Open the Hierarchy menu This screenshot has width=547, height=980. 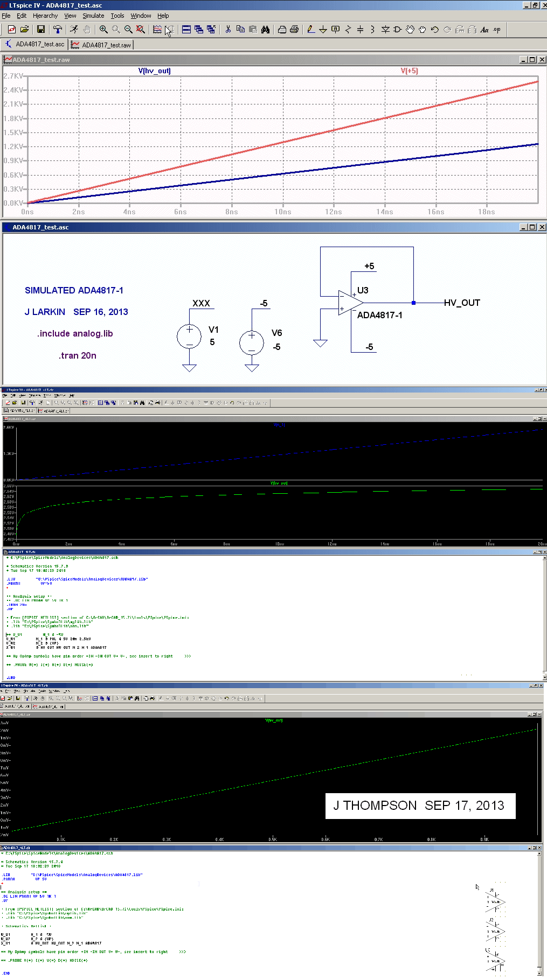coord(45,16)
